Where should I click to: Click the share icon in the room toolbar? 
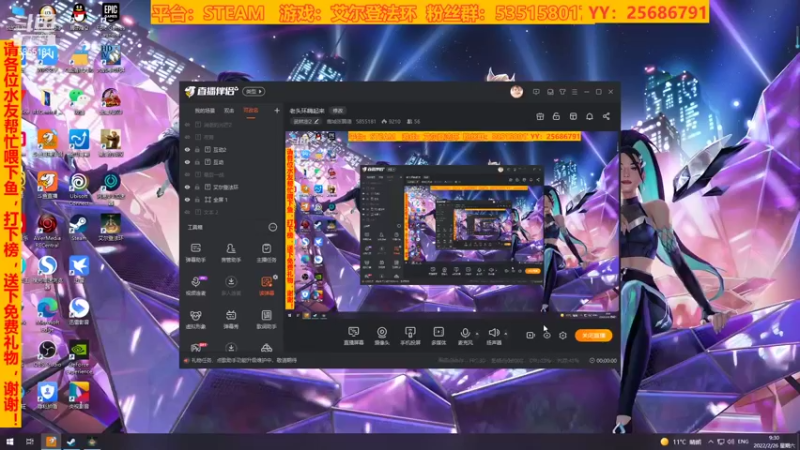(606, 116)
